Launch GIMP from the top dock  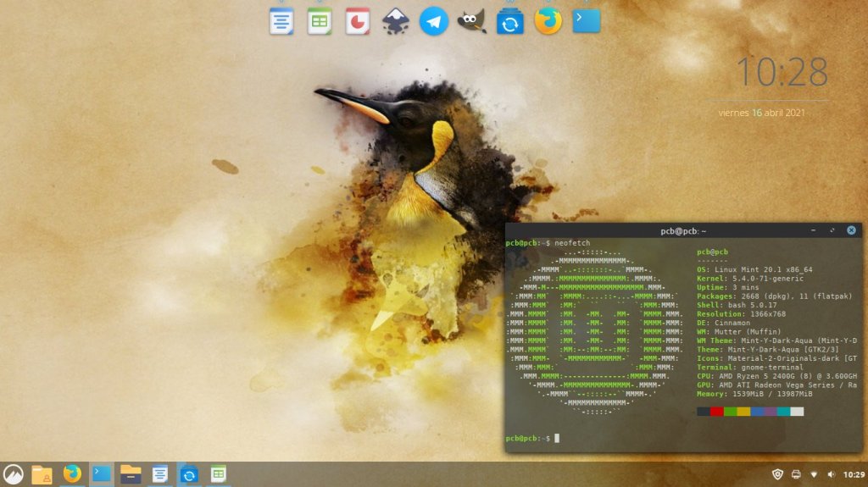472,21
